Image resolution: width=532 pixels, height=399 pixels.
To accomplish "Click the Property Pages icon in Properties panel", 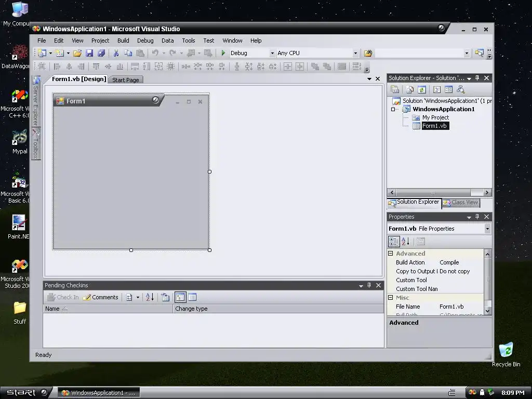I will click(x=421, y=242).
